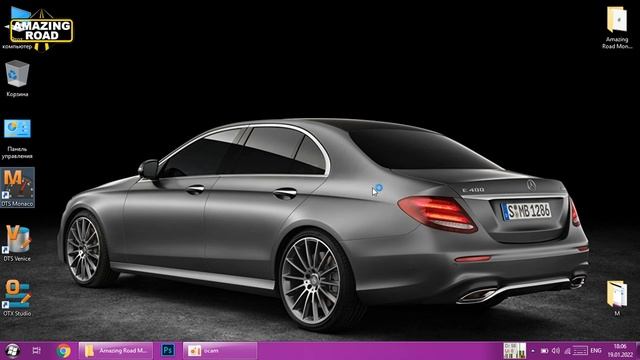Switch to the ocam taskbar window
This screenshot has width=640, height=360.
click(x=220, y=351)
